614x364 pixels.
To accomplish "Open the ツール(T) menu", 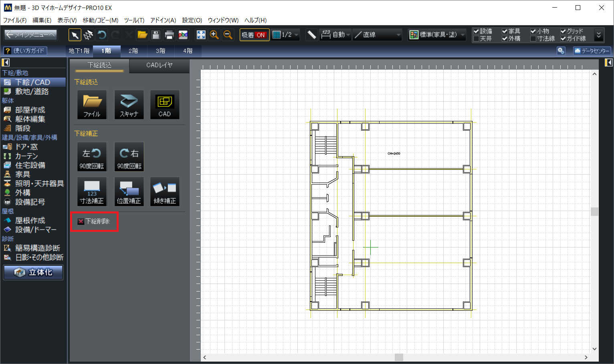I will [134, 20].
